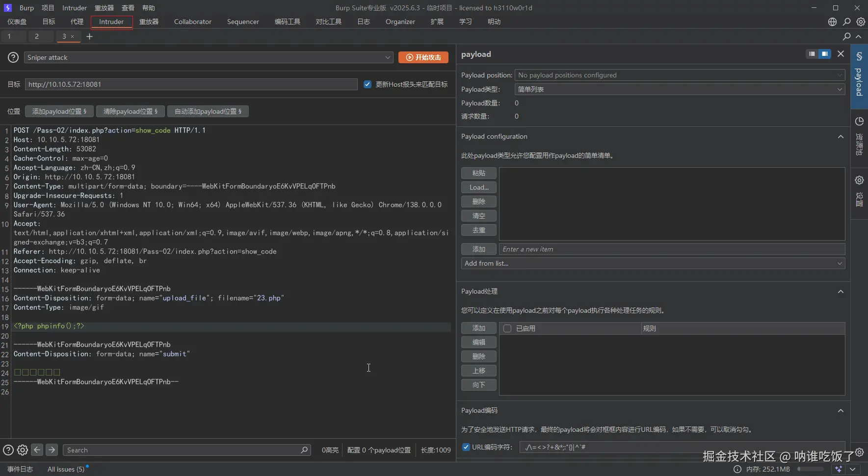Click the Burp Suite logo icon
Screen dimensions: 868x476
click(x=7, y=8)
